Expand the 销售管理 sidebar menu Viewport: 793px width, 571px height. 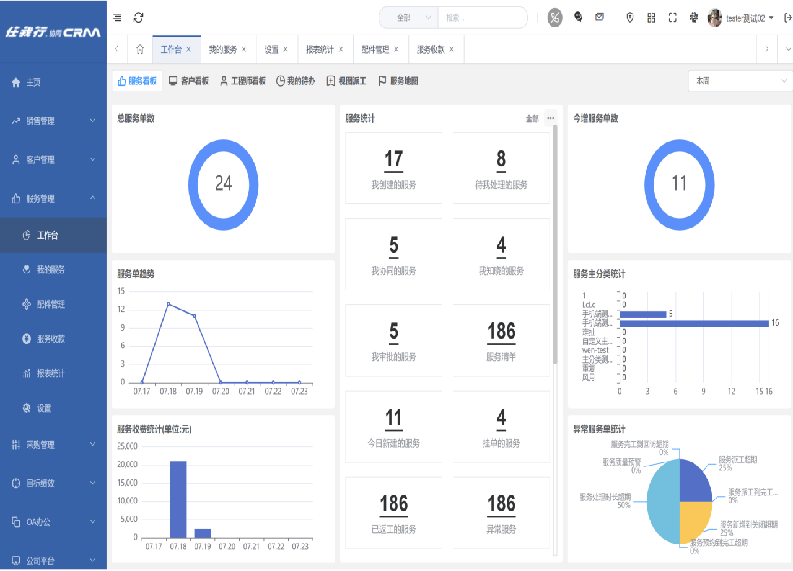tap(53, 121)
